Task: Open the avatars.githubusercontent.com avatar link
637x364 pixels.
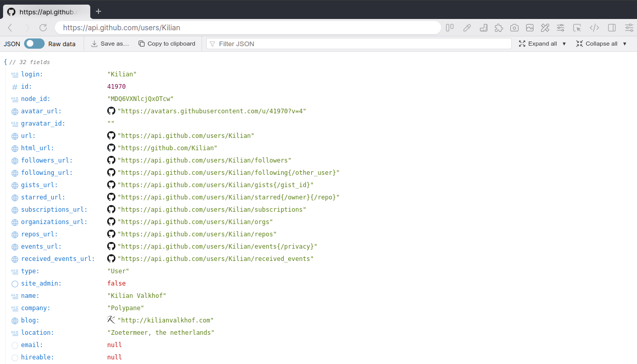Action: click(212, 111)
